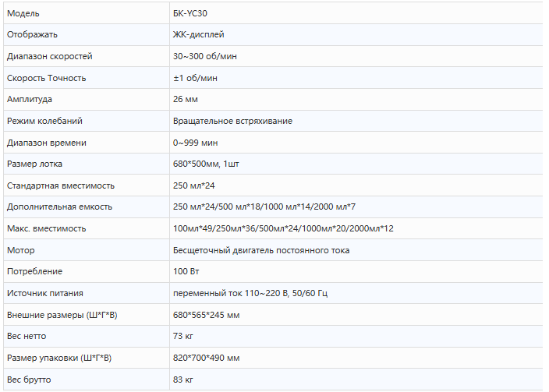Click the ЖК-дисплей value cell
549x392 pixels.
pos(356,34)
